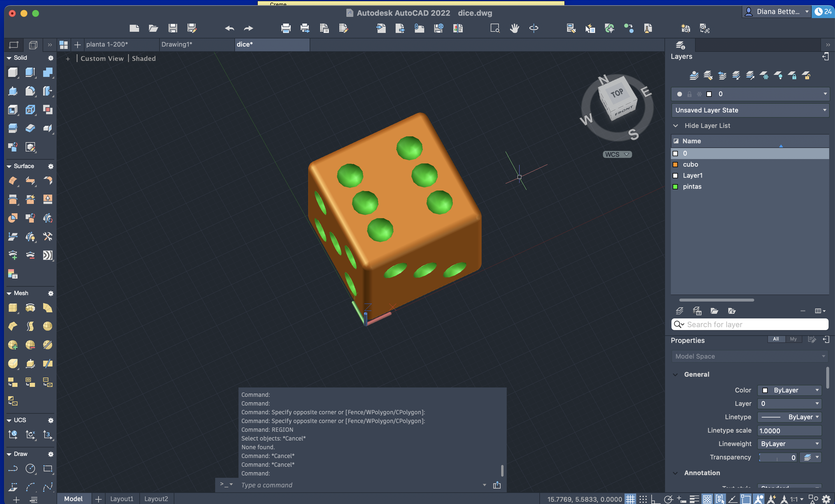Image resolution: width=835 pixels, height=504 pixels.
Task: Toggle grid display in status bar
Action: click(630, 499)
